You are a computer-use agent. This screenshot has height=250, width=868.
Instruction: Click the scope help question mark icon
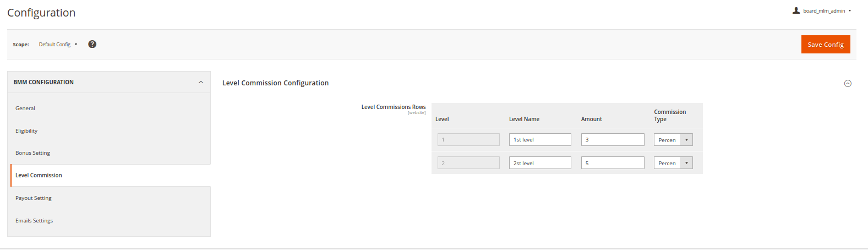(x=92, y=44)
